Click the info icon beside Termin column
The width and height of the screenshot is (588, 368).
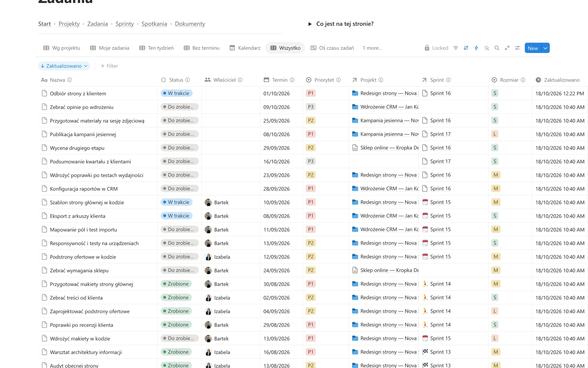click(292, 80)
